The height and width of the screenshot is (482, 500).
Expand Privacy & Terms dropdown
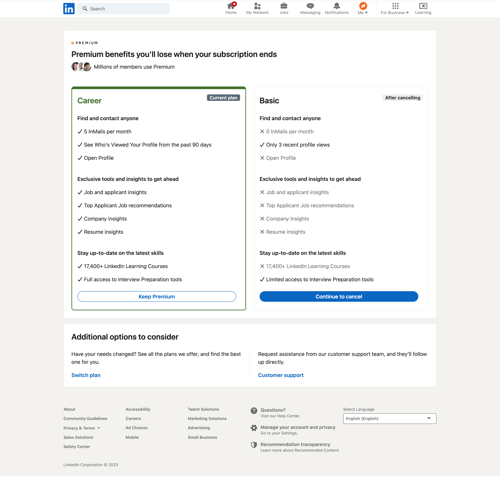[x=82, y=428]
